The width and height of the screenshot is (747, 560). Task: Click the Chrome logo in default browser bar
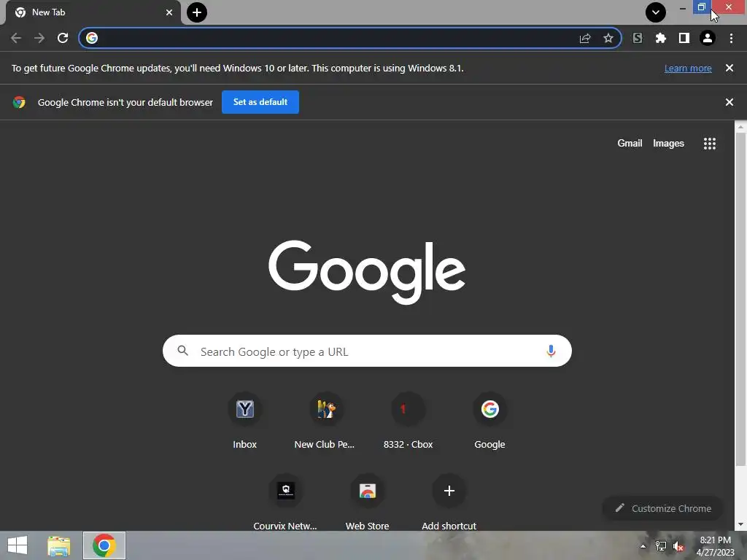tap(19, 102)
